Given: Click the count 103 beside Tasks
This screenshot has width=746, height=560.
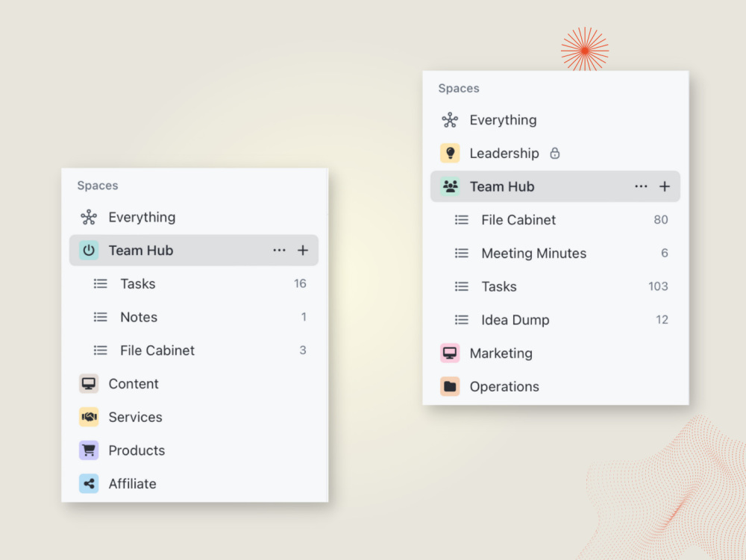Looking at the screenshot, I should coord(658,286).
